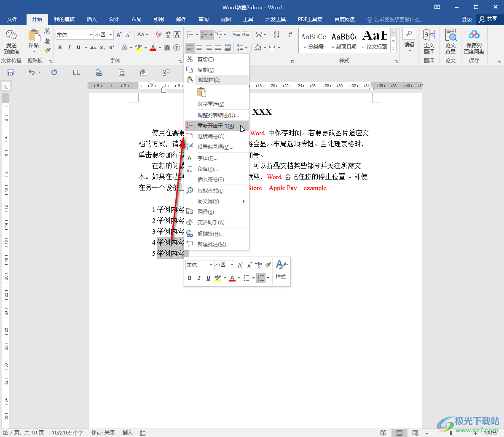Image resolution: width=504 pixels, height=437 pixels.
Task: Click the Distributed alignment icon
Action: tap(227, 48)
